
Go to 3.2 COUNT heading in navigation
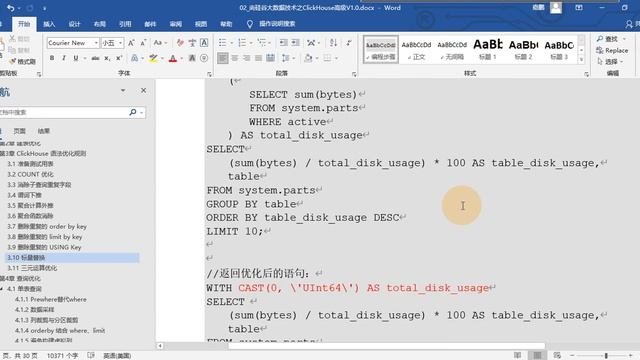[x=30, y=174]
